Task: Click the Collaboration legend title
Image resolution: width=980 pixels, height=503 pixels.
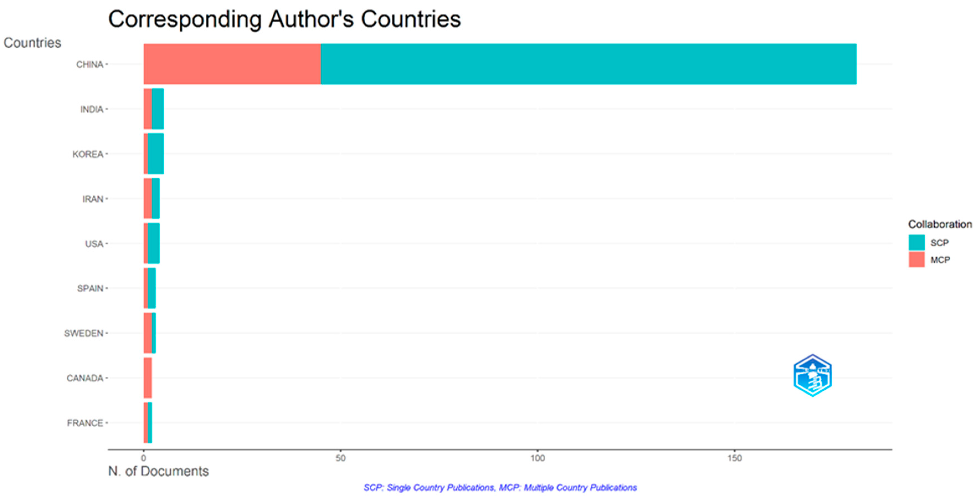Action: coord(940,224)
